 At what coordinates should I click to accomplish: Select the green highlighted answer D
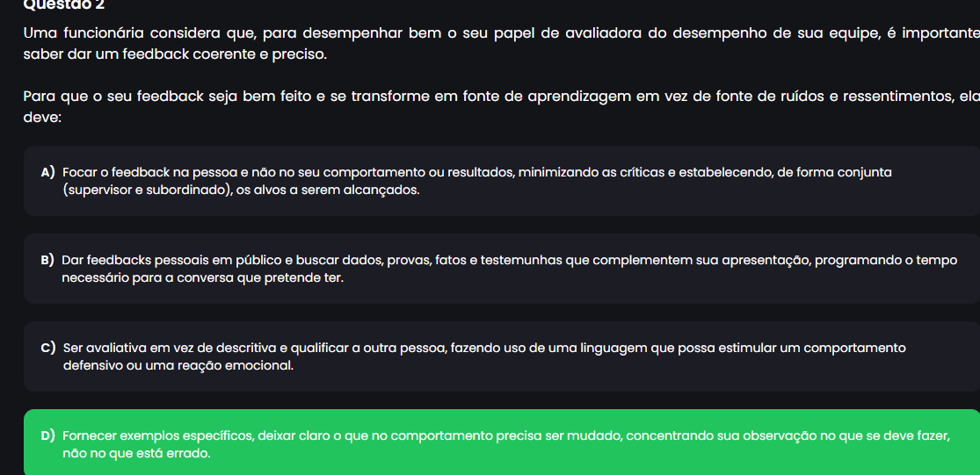[x=501, y=444]
